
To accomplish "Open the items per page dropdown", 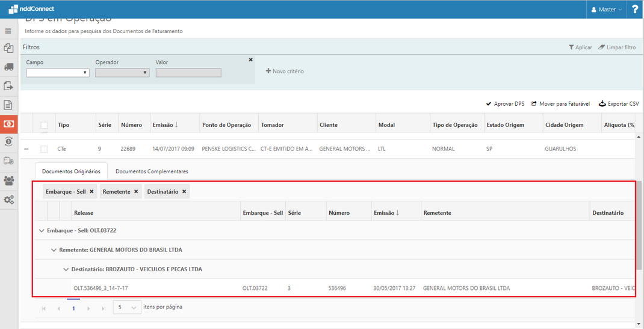I will coord(126,307).
